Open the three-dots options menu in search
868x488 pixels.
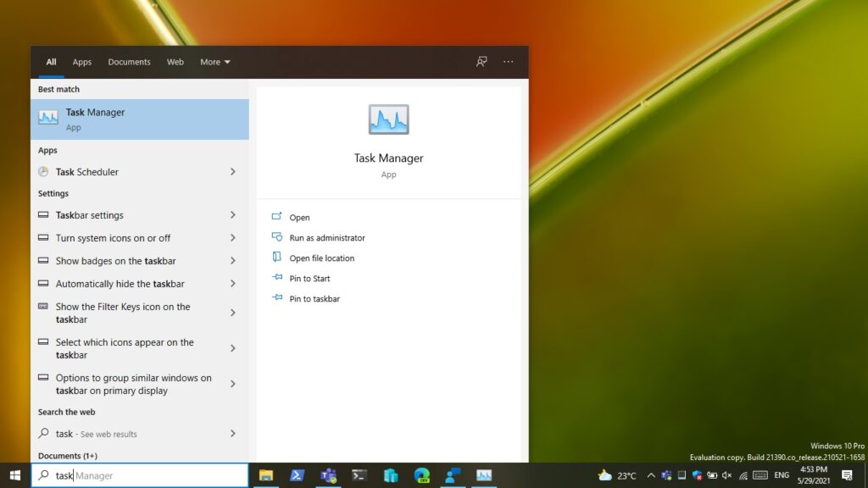point(508,62)
